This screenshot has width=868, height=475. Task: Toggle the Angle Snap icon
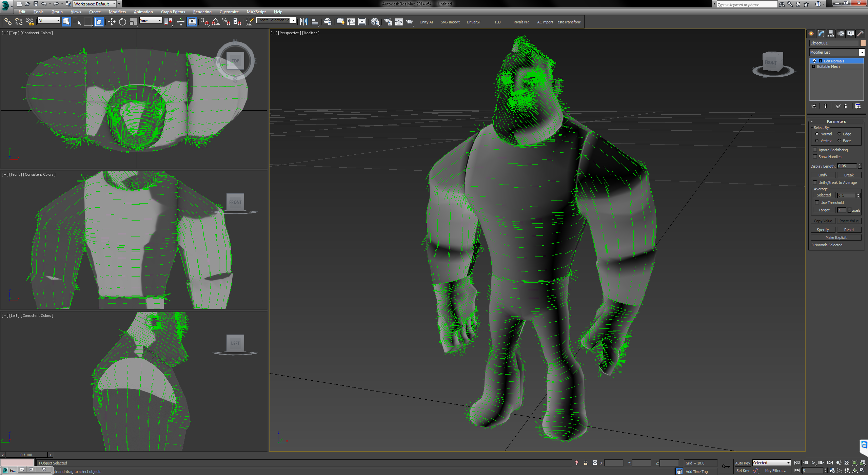click(216, 22)
